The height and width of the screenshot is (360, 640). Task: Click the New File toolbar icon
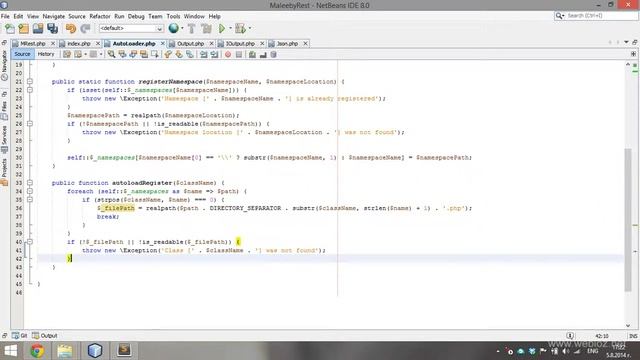pos(10,28)
